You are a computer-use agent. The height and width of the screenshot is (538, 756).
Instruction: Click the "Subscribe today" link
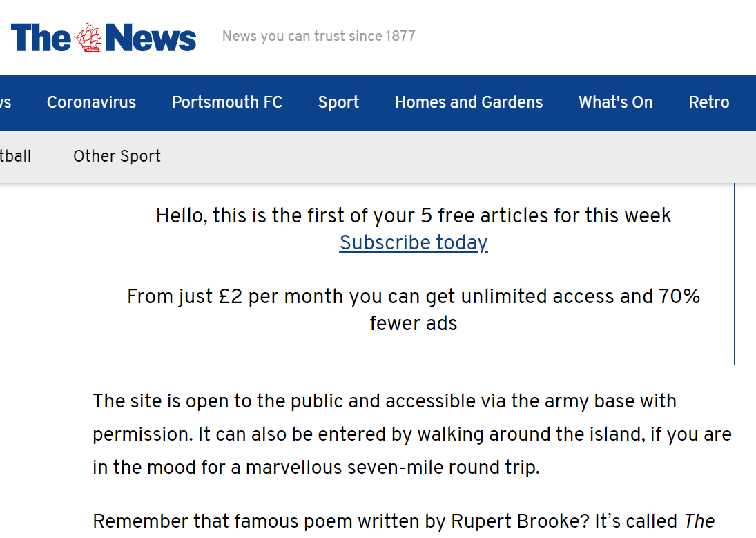point(414,242)
